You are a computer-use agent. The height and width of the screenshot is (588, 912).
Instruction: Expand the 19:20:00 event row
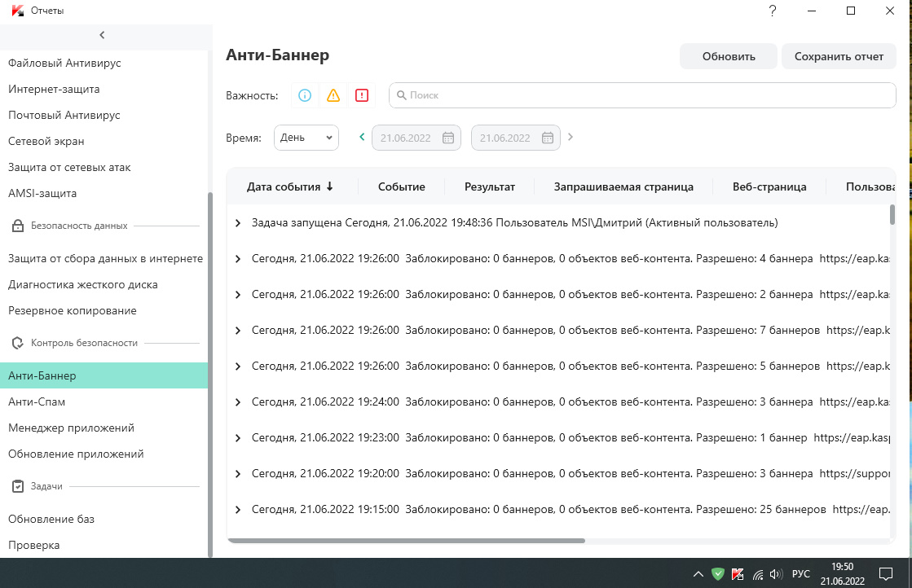(x=238, y=474)
